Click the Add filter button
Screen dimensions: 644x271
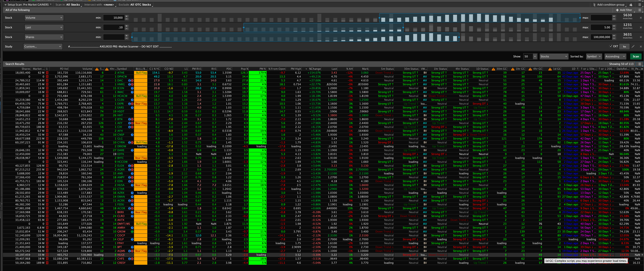pyautogui.click(x=624, y=10)
